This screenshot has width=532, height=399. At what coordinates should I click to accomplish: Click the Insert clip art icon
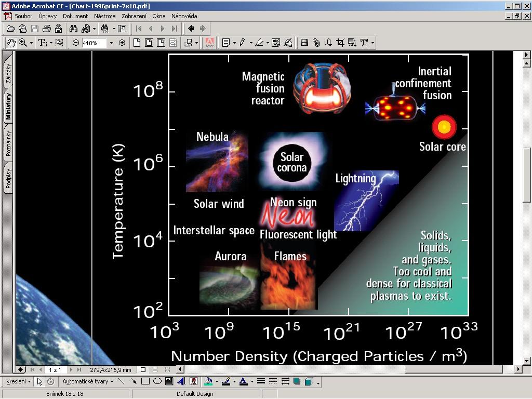[x=193, y=381]
